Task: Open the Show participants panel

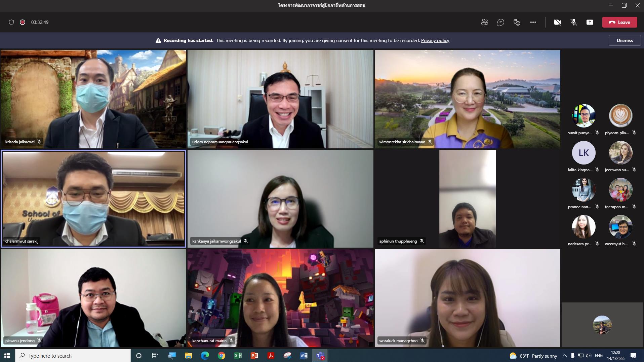Action: pyautogui.click(x=484, y=22)
